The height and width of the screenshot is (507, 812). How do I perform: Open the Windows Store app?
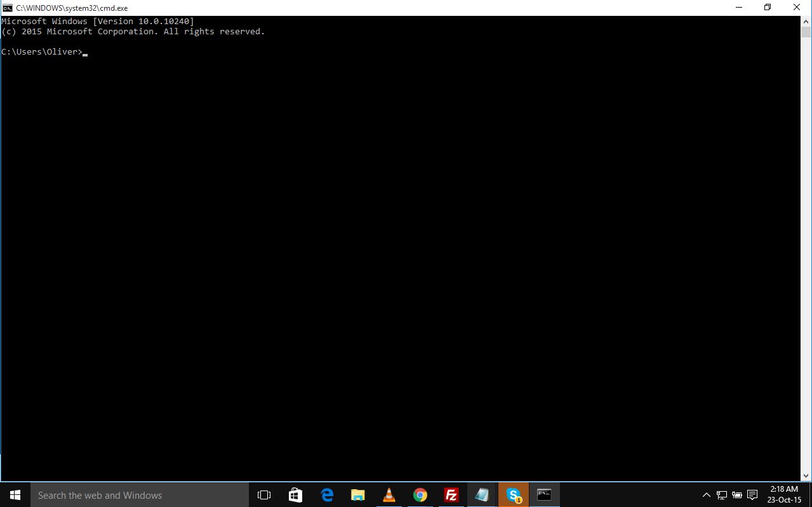pos(295,494)
